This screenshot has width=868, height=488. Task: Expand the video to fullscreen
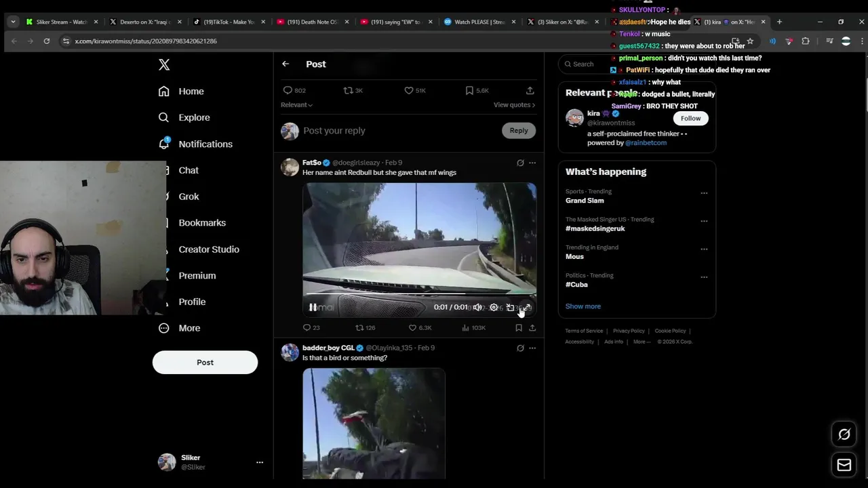(526, 307)
